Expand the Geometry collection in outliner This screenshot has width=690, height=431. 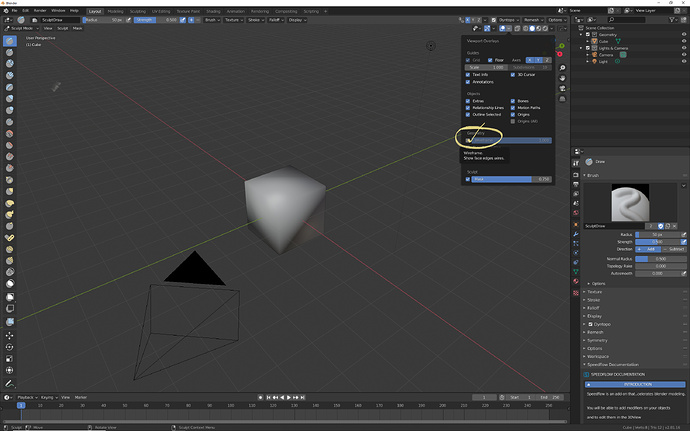point(581,34)
